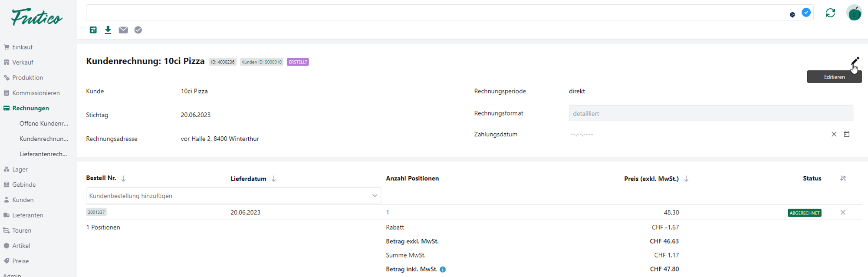Open Offene Kundenrechnungen submenu link
This screenshot has height=277, width=868.
click(x=43, y=124)
